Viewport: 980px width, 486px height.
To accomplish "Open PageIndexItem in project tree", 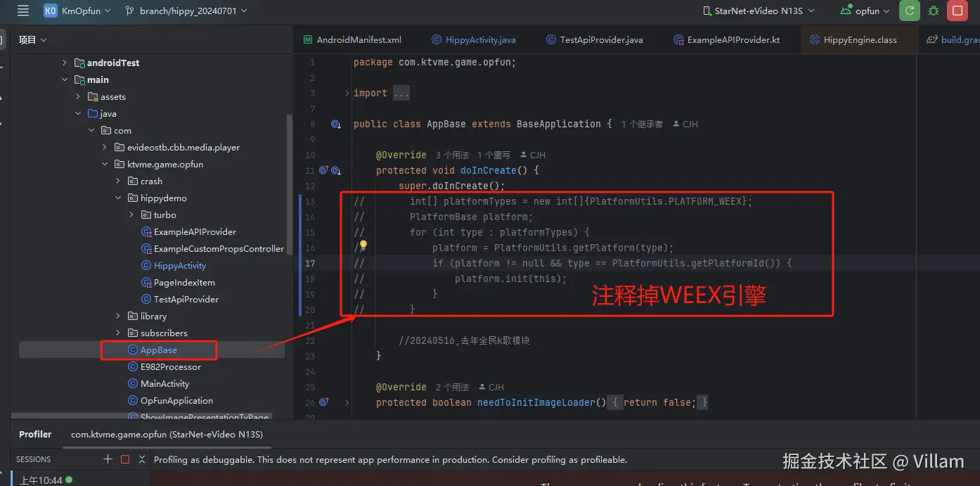I will 178,282.
